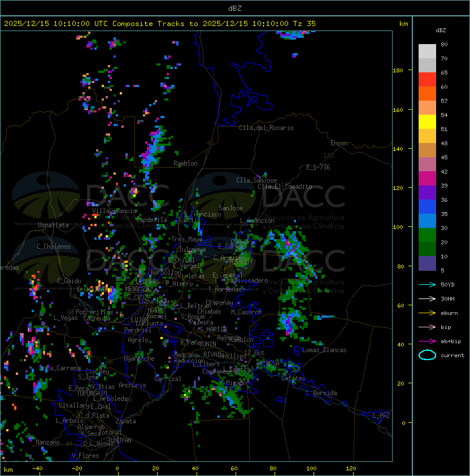The height and width of the screenshot is (476, 470).
Task: Click the 'C_Chilenos' map label
Action: [x=54, y=246]
